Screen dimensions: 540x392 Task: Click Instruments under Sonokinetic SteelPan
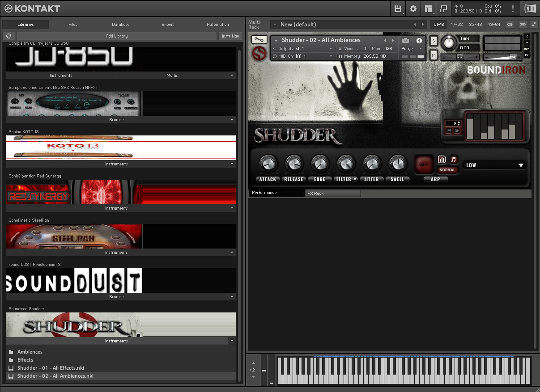[117, 253]
